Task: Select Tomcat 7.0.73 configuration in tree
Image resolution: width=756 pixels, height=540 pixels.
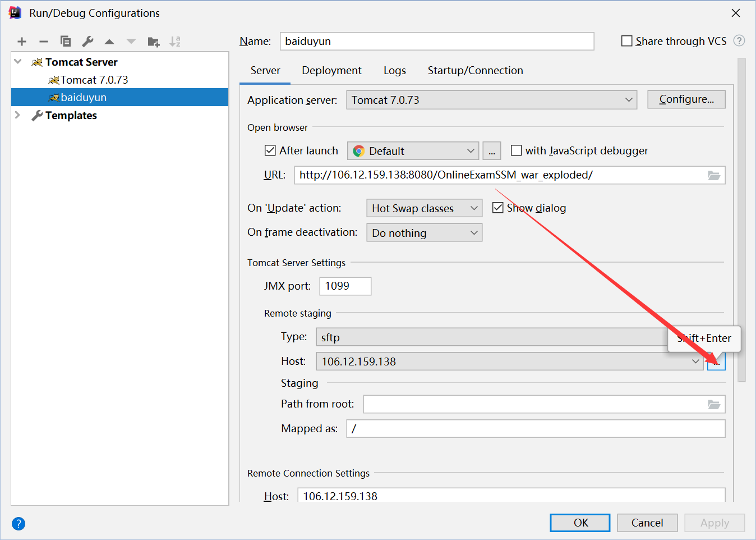Action: click(120, 80)
